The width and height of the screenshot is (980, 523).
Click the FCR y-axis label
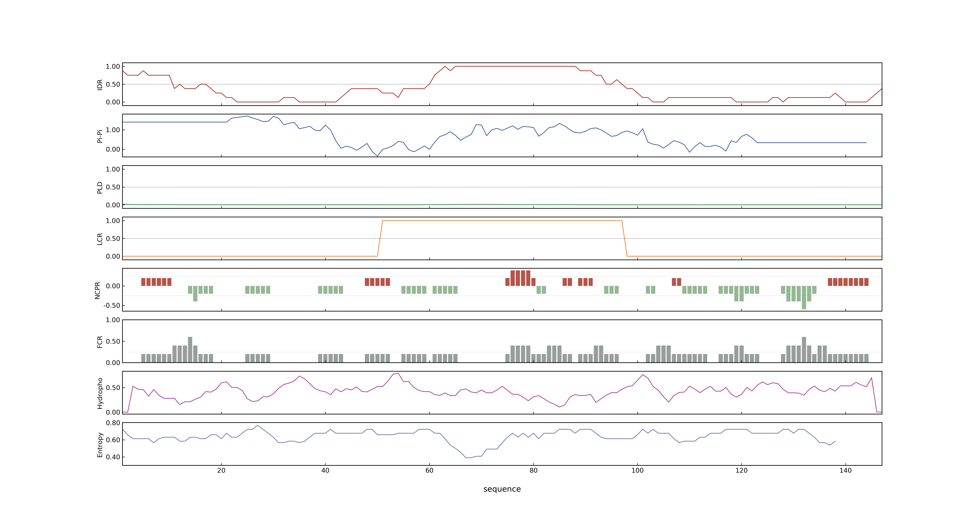pos(100,341)
